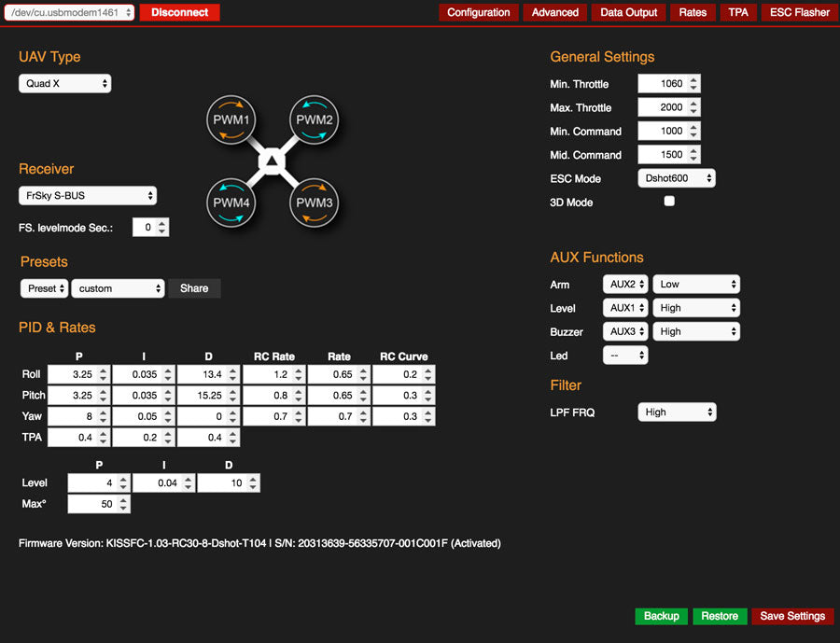Click the PWM2 motor icon
The width and height of the screenshot is (840, 643).
[x=315, y=120]
